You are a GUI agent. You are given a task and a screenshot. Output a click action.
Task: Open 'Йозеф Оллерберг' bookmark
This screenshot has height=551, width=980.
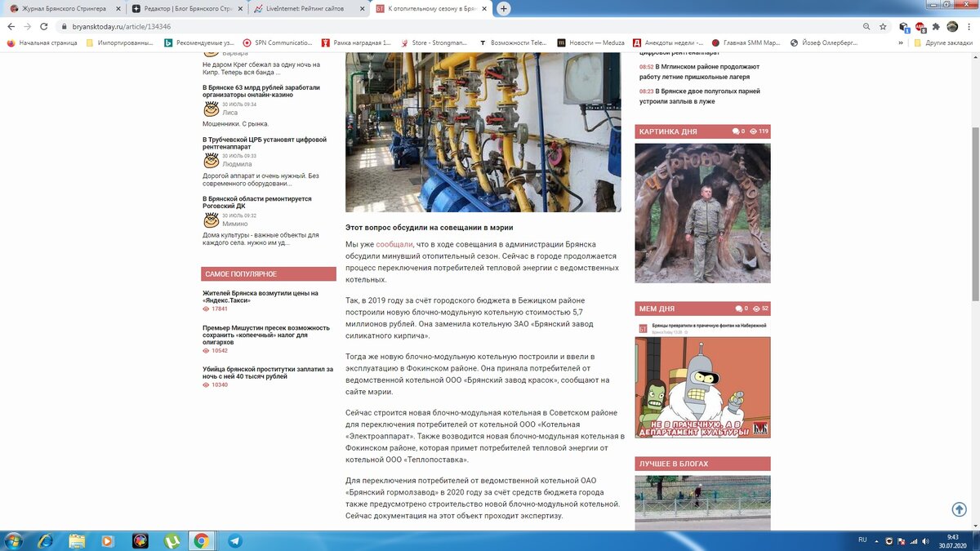pyautogui.click(x=824, y=42)
